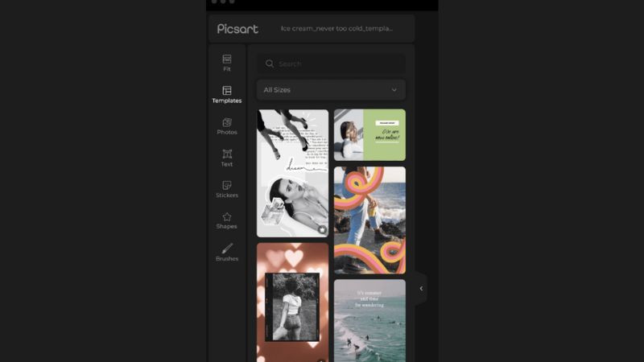Choose the black-and-white perfume collage template

point(292,173)
